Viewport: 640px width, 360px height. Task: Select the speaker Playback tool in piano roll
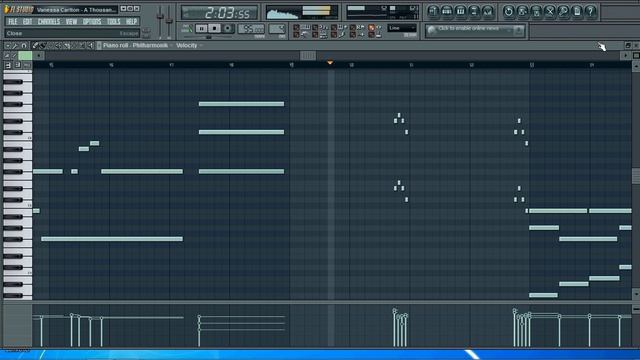(91, 46)
